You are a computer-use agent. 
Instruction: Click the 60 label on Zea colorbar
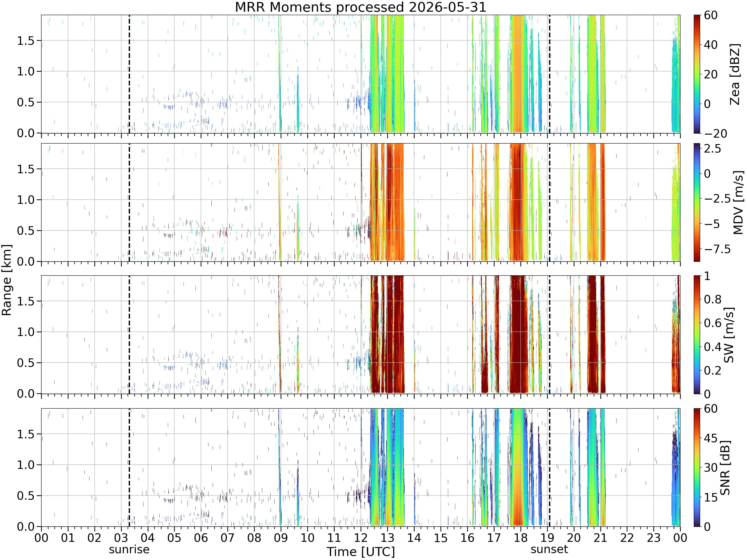pos(711,15)
